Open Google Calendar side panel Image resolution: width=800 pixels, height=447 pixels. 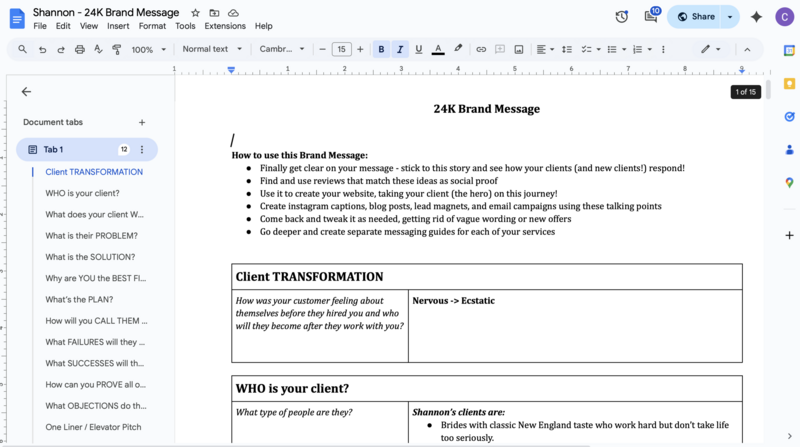[x=789, y=51]
